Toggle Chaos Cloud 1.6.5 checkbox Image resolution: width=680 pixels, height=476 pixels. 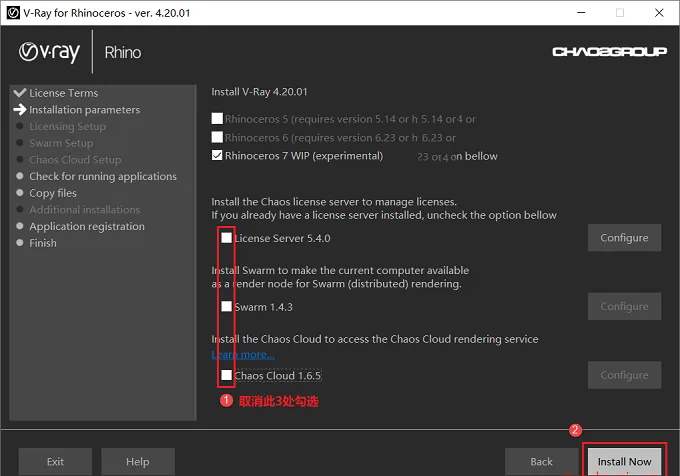pyautogui.click(x=226, y=375)
